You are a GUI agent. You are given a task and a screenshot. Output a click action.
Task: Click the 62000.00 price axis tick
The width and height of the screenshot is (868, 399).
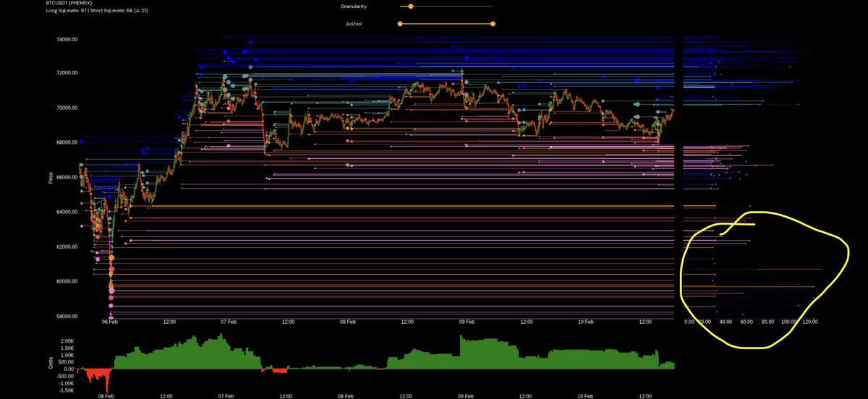pos(67,246)
